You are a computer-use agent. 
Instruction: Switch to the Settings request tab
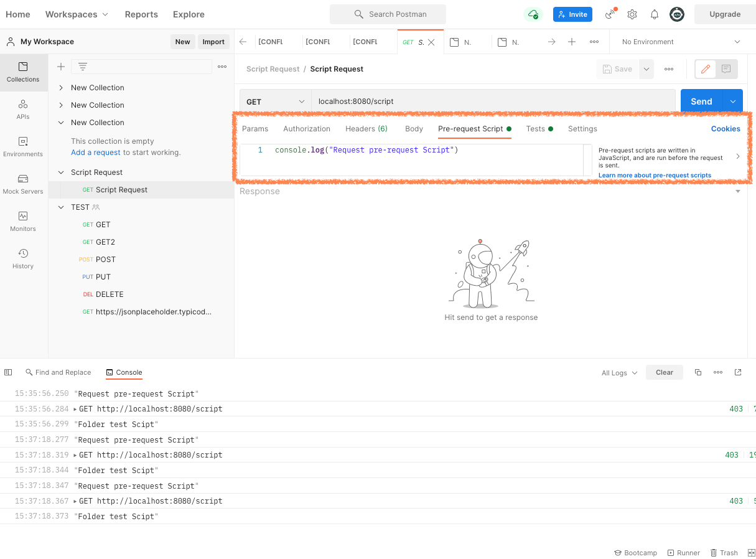(x=582, y=129)
